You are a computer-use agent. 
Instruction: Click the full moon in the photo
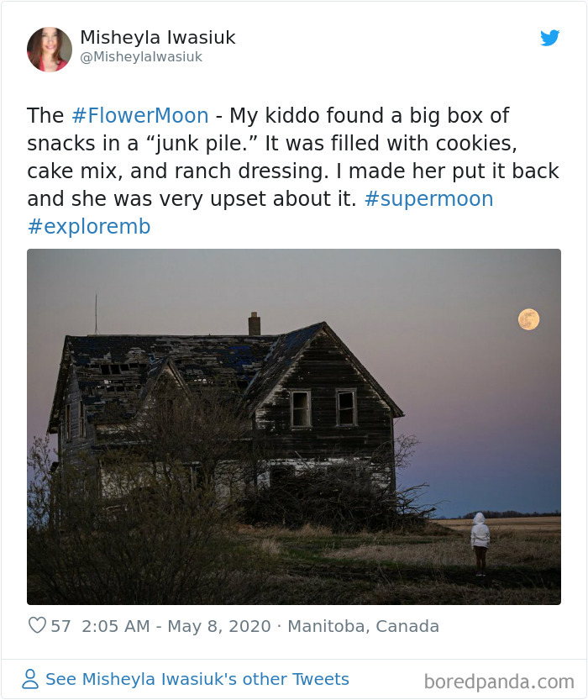528,318
